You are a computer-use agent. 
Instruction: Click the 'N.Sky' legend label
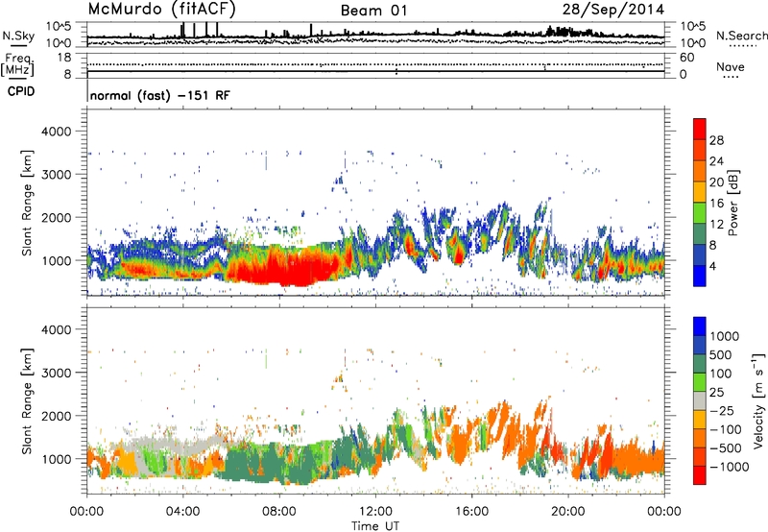tap(18, 36)
